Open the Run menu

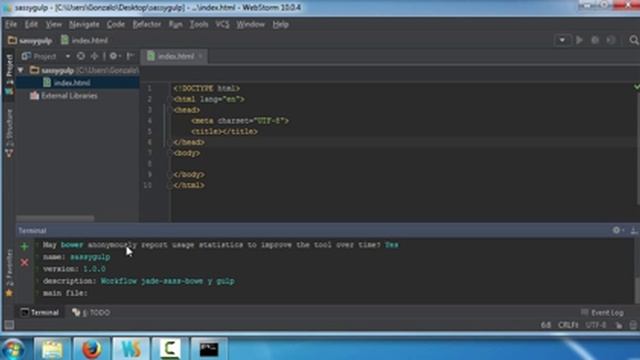pyautogui.click(x=176, y=24)
